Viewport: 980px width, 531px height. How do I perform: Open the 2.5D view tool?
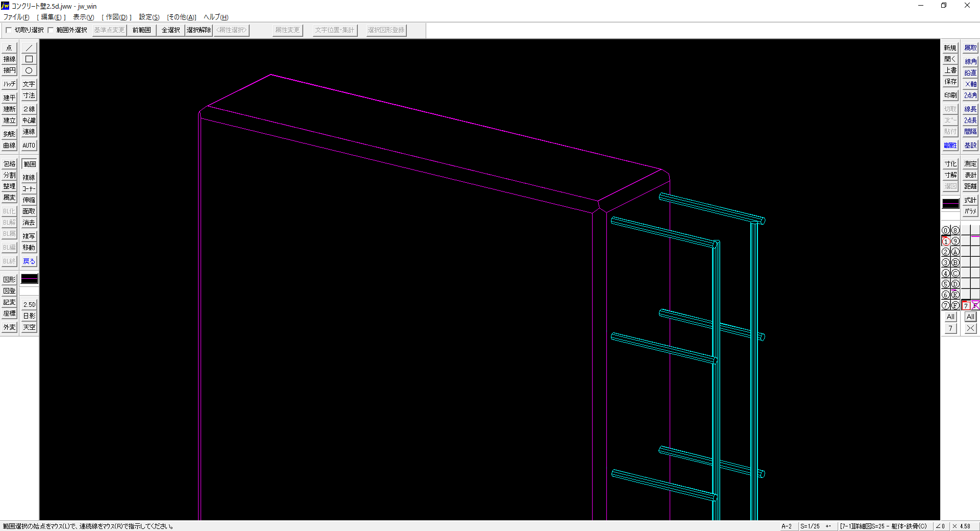pos(29,305)
